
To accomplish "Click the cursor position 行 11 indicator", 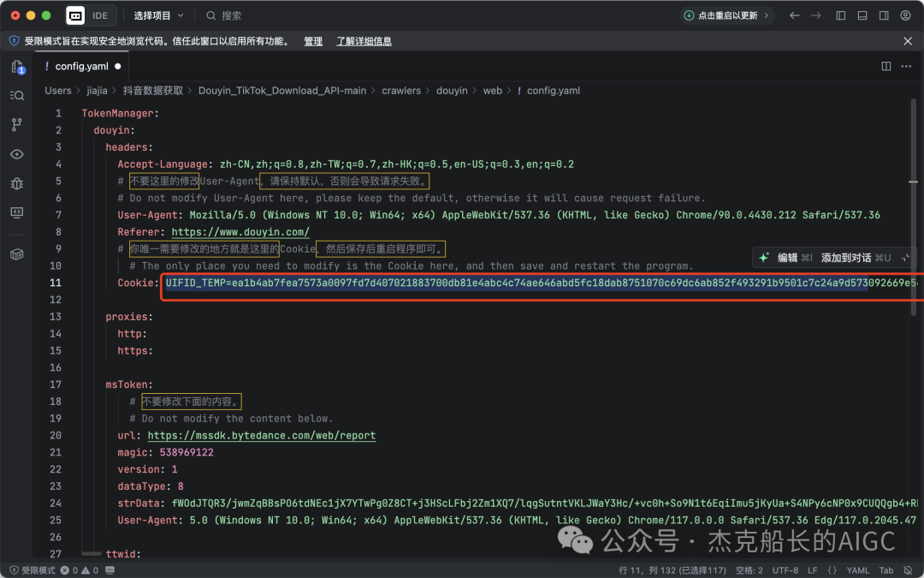I will pos(672,570).
